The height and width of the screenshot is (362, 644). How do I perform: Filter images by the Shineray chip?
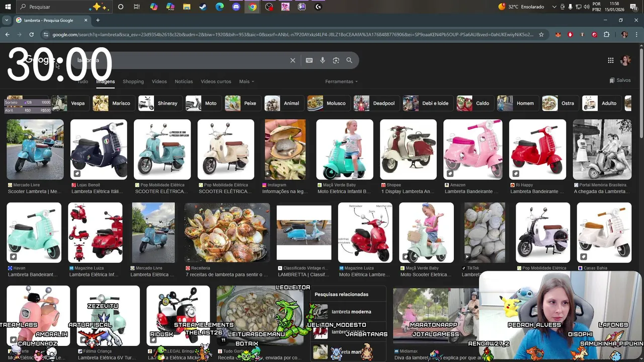tap(159, 103)
